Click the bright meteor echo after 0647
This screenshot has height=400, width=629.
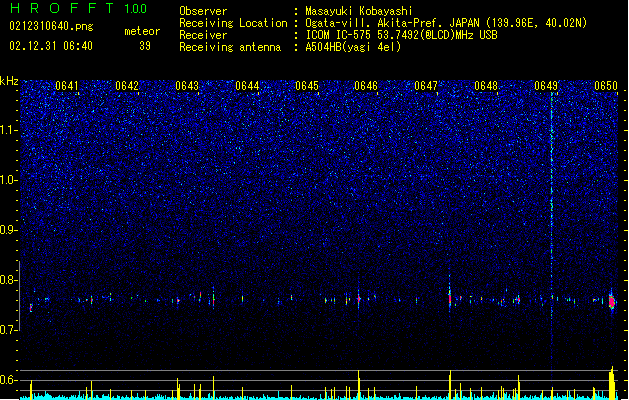pos(450,298)
